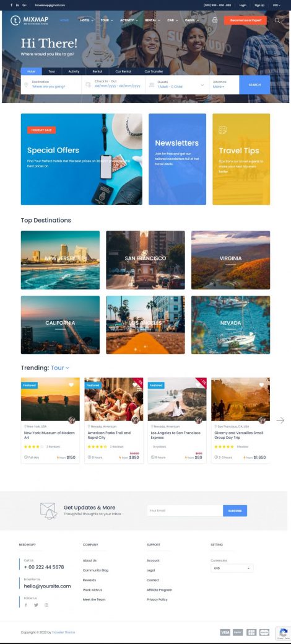Favorite the New York Museum tour heart

(x=71, y=385)
